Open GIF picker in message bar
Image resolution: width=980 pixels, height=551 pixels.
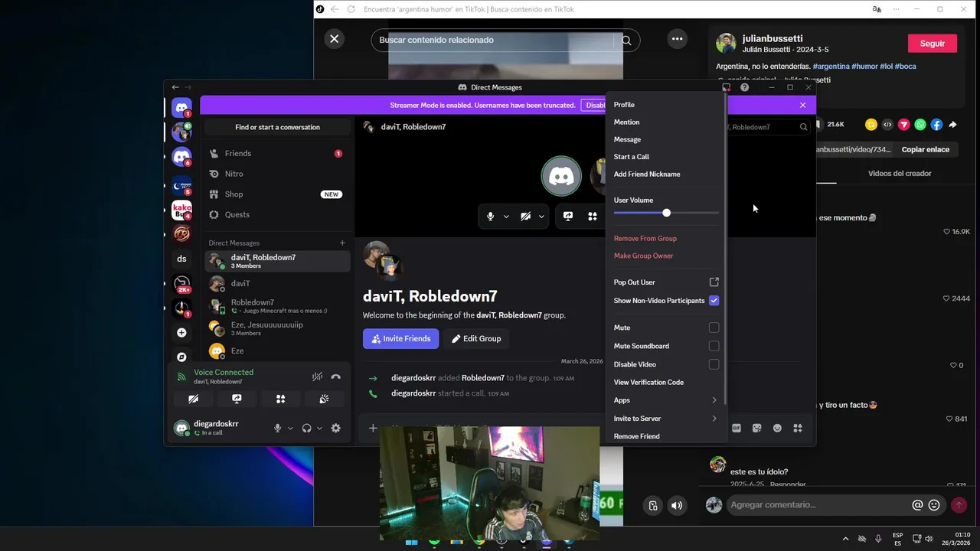[737, 429]
